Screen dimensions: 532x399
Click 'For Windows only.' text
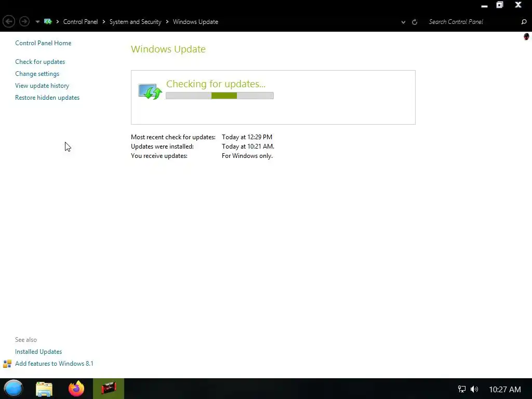point(247,156)
